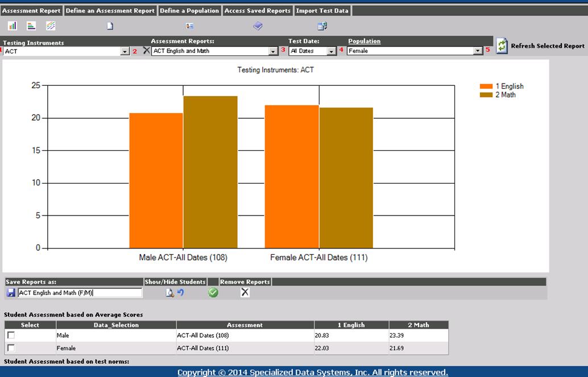The image size is (588, 377).
Task: Select the horizontal bar chart icon
Action: click(31, 26)
